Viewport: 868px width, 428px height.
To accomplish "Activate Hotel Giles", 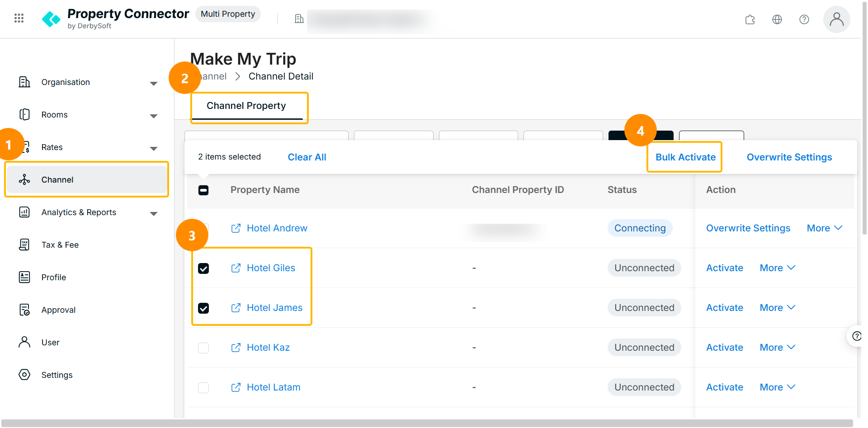I will (725, 268).
